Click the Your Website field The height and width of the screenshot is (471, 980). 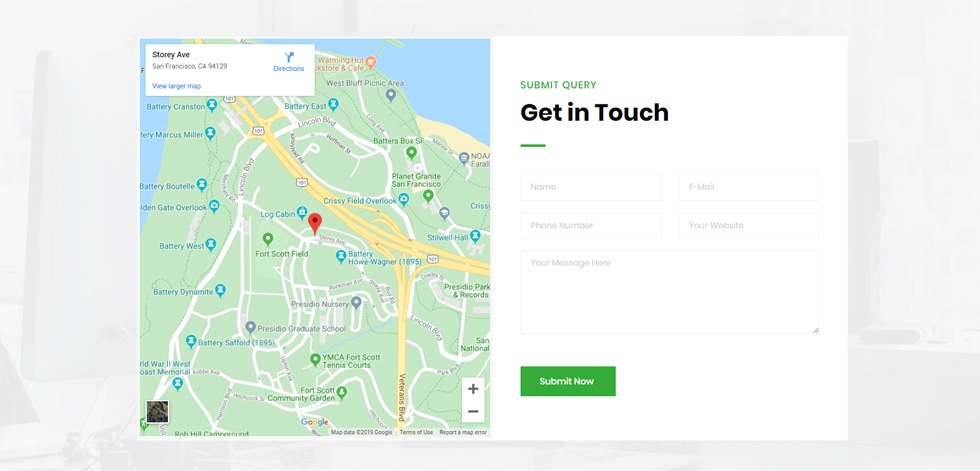pyautogui.click(x=749, y=226)
